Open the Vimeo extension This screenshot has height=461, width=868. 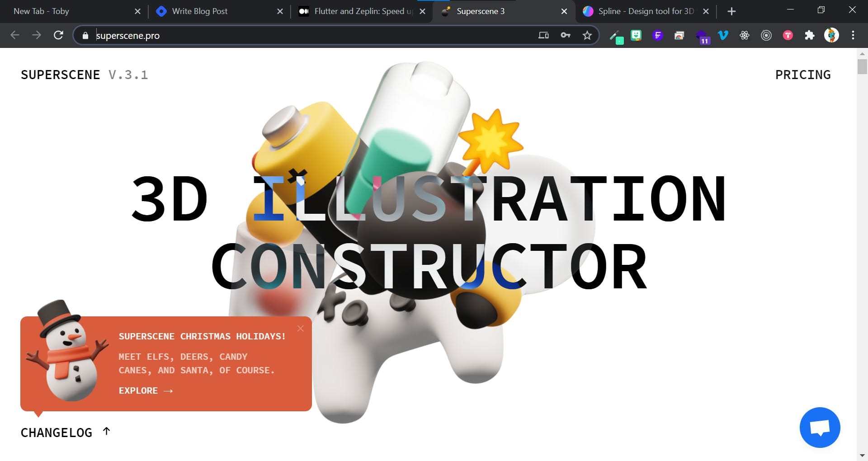click(x=723, y=35)
